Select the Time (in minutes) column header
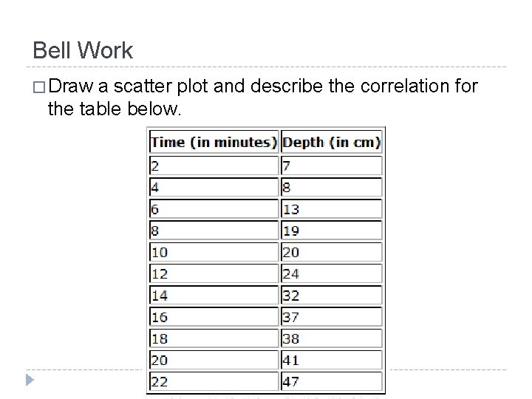This screenshot has height=399, width=532. pyautogui.click(x=214, y=143)
